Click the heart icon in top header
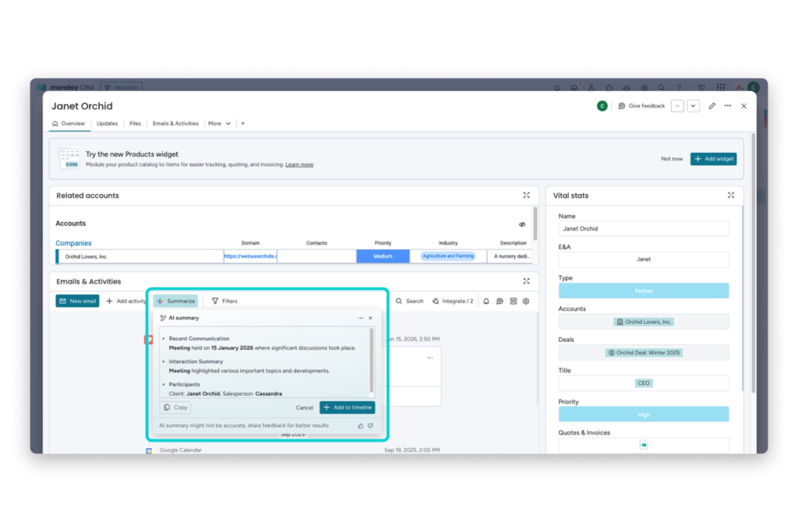This screenshot has height=532, width=798. click(701, 87)
